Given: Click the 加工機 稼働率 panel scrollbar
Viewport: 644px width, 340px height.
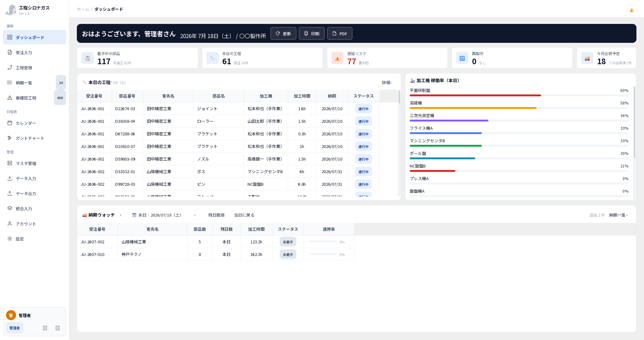Looking at the screenshot, I should (634, 123).
